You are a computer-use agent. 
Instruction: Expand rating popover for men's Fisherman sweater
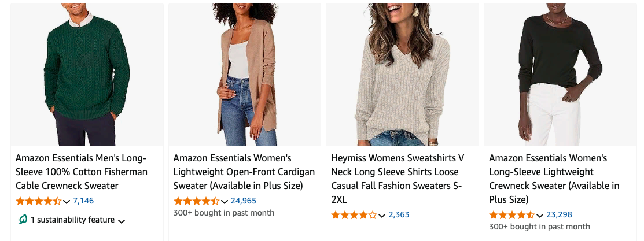point(67,202)
